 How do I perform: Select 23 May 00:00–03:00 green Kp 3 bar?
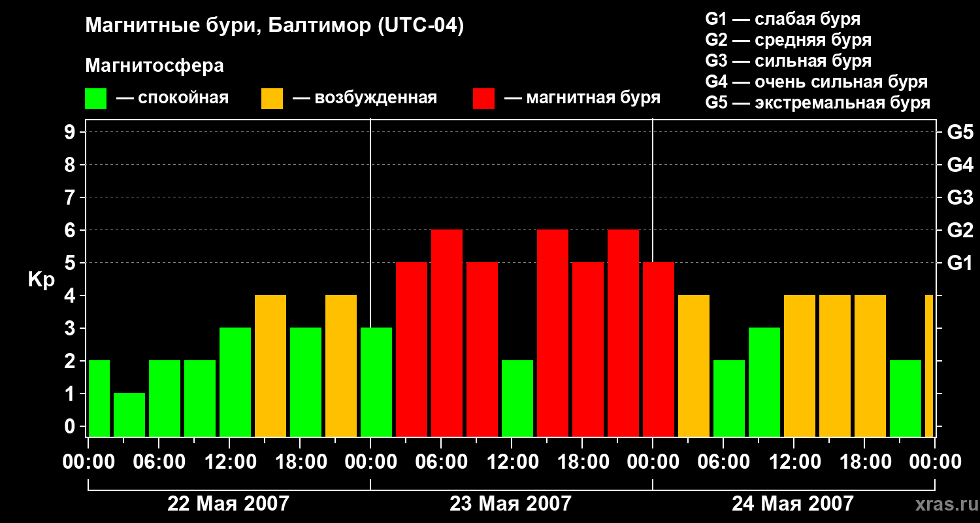pyautogui.click(x=376, y=382)
